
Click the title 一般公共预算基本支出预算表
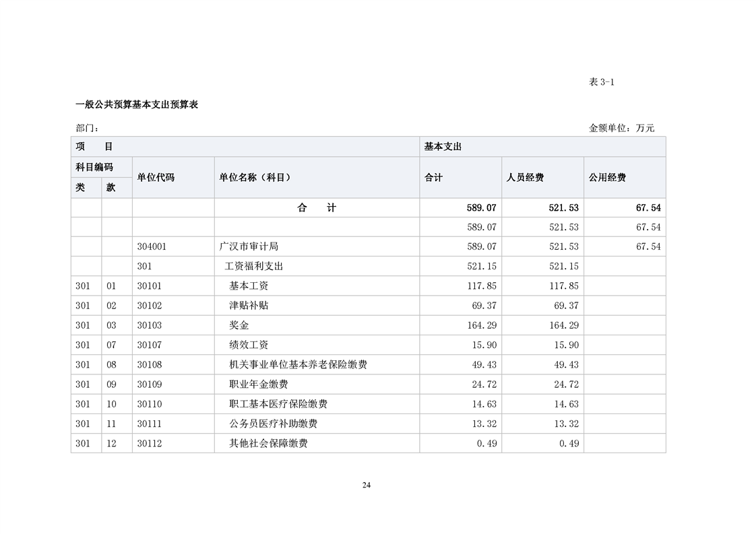tap(137, 104)
